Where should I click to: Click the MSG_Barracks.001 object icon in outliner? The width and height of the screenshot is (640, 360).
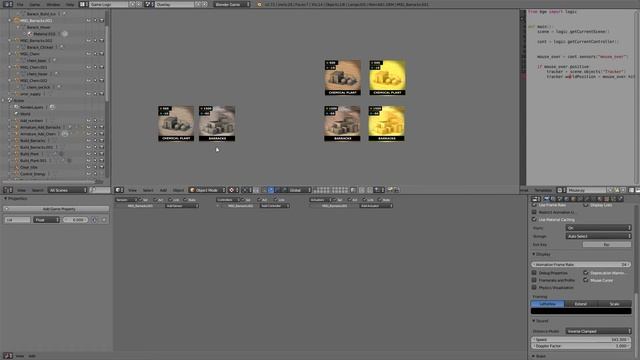coord(17,20)
